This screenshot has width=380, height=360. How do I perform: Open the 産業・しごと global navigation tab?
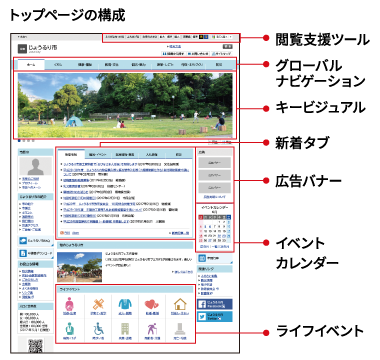[165, 65]
